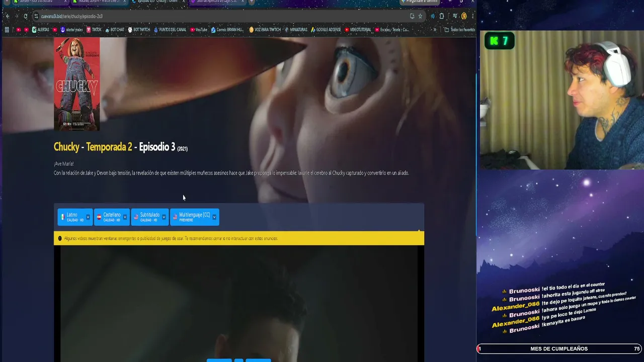Click the 'Episodio 3' heading text
Image resolution: width=644 pixels, height=362 pixels.
(x=157, y=147)
